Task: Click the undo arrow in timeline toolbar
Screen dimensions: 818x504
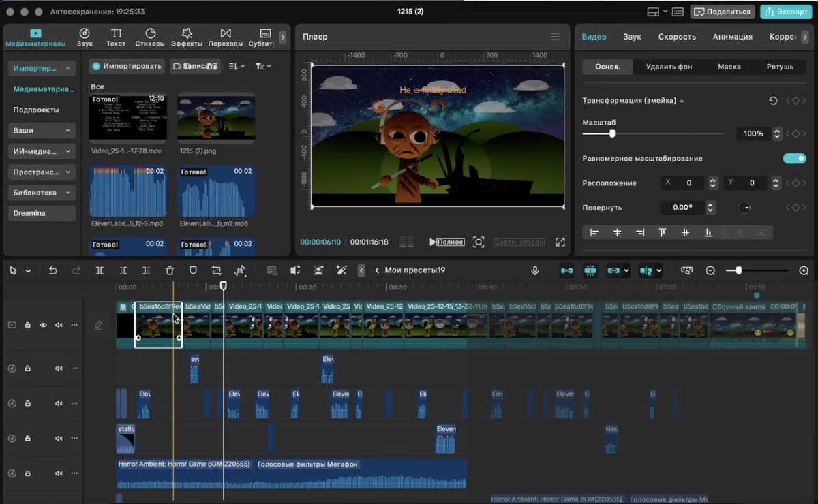Action: (x=53, y=270)
